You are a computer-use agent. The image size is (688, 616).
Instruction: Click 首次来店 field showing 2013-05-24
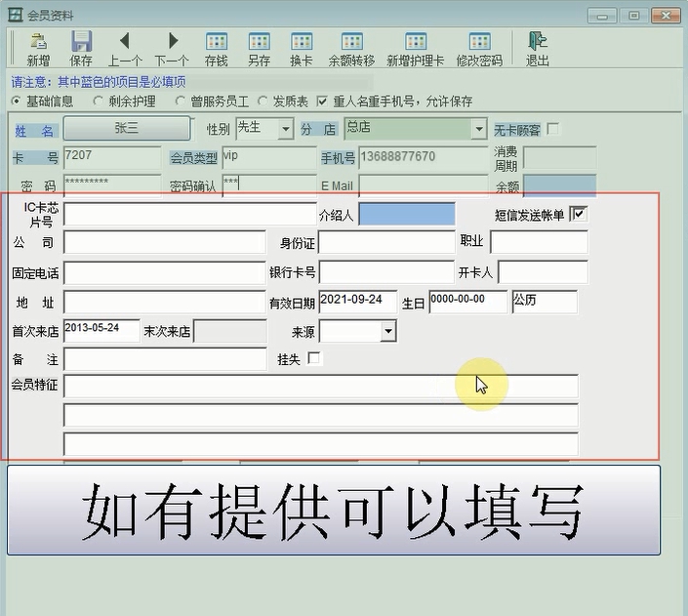101,331
